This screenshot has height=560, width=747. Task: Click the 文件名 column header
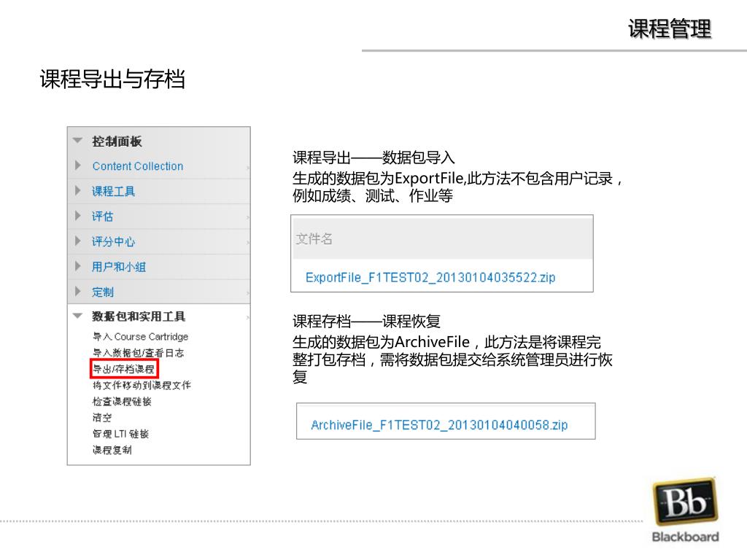[x=314, y=238]
